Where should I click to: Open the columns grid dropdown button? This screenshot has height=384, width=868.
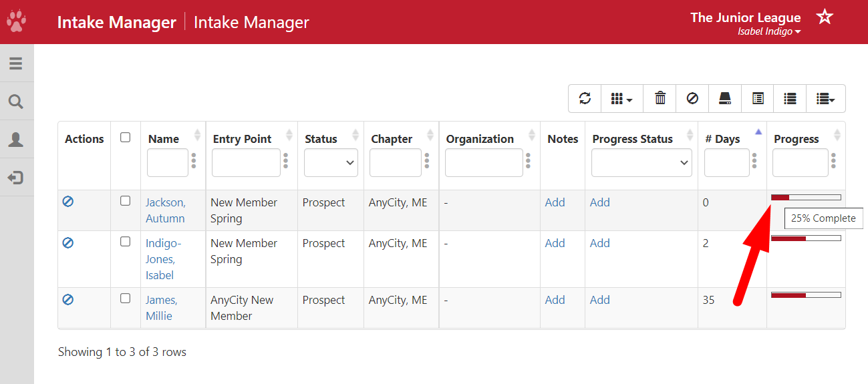(622, 98)
